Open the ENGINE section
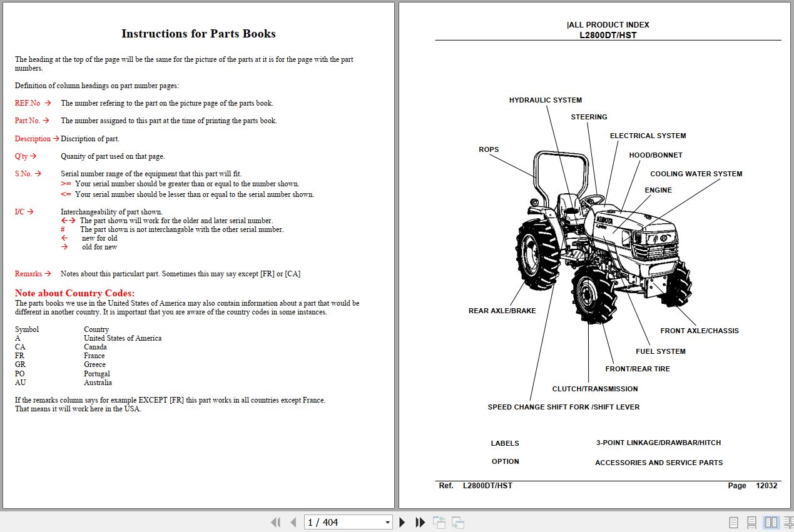This screenshot has height=532, width=794. point(658,190)
